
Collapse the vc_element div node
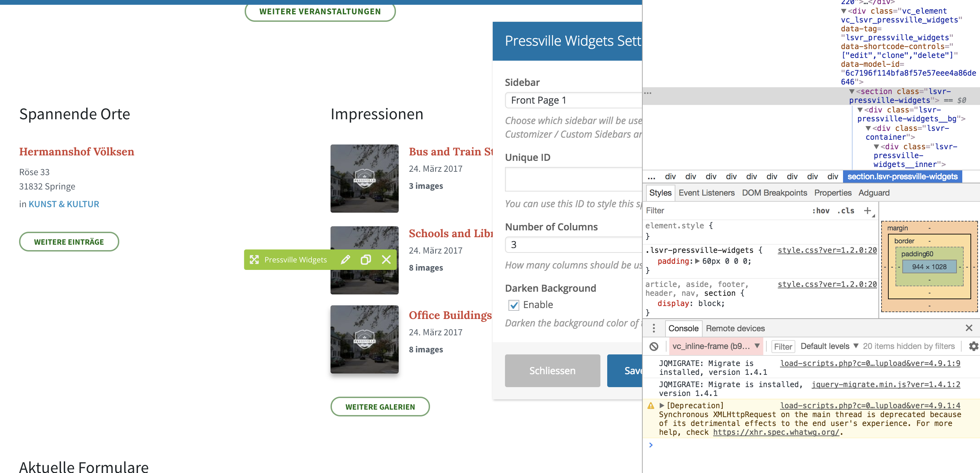pos(843,11)
